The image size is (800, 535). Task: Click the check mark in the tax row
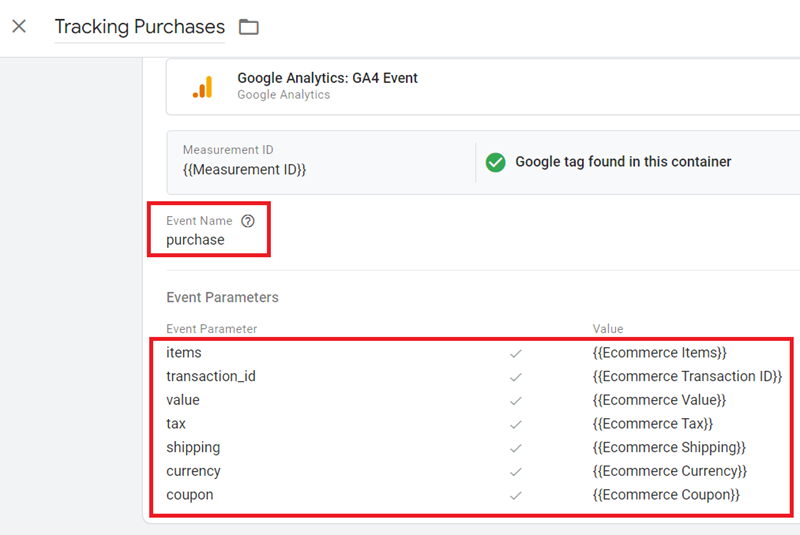(516, 424)
